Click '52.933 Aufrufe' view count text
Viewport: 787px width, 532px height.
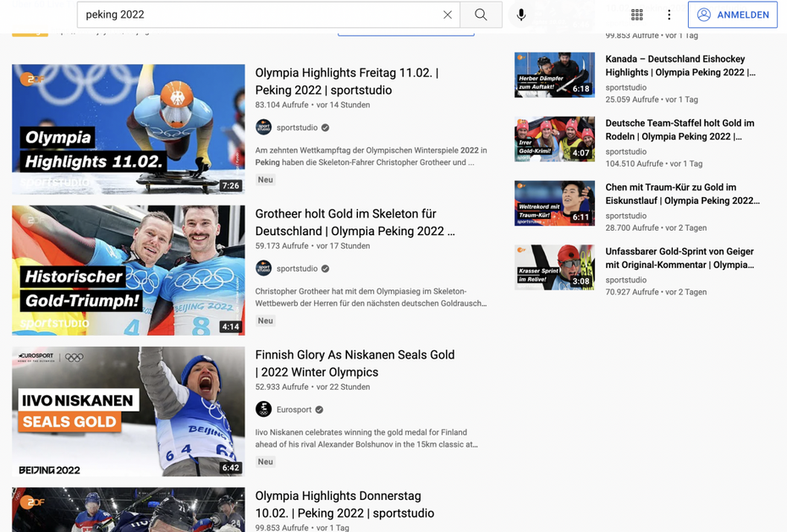click(282, 387)
